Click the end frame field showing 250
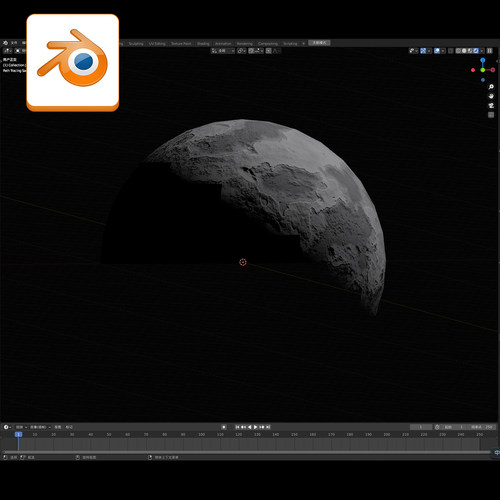This screenshot has height=500, width=500. pos(482,427)
